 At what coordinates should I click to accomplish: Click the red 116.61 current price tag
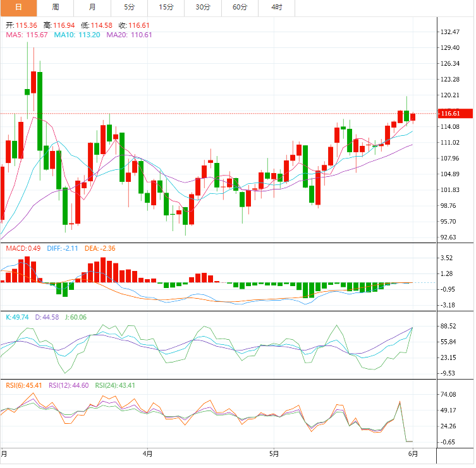pos(455,114)
